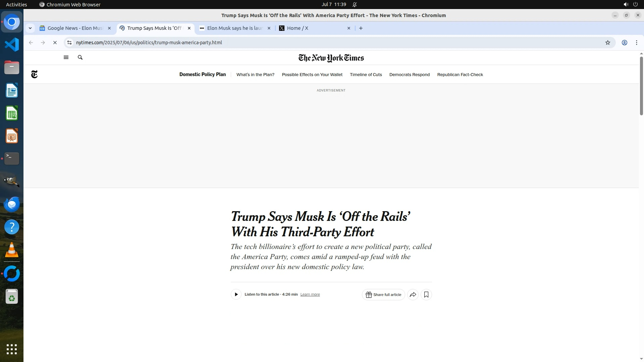Play the Listen to this article audio

pos(236,295)
